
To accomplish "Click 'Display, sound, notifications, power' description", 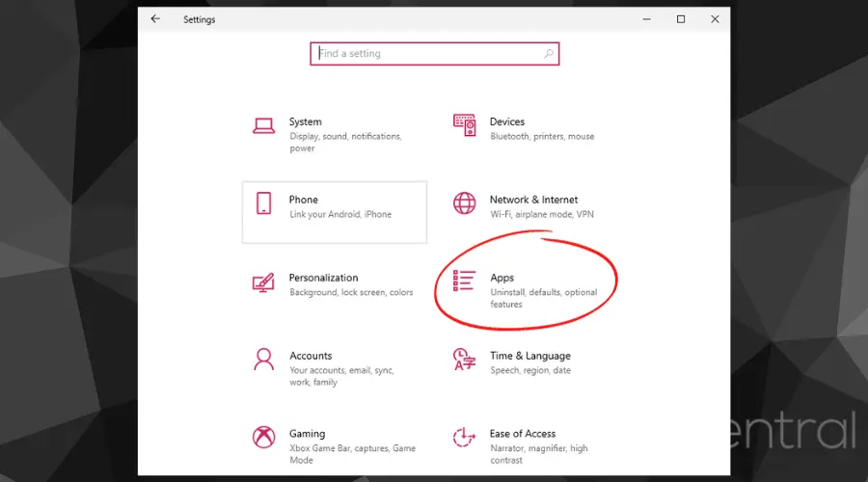I will [345, 143].
